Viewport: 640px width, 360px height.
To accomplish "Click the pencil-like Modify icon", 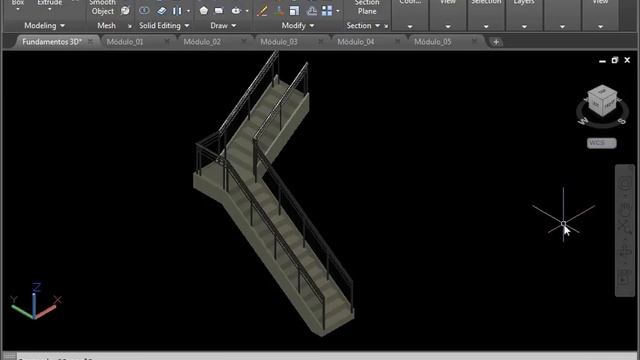I will 262,11.
